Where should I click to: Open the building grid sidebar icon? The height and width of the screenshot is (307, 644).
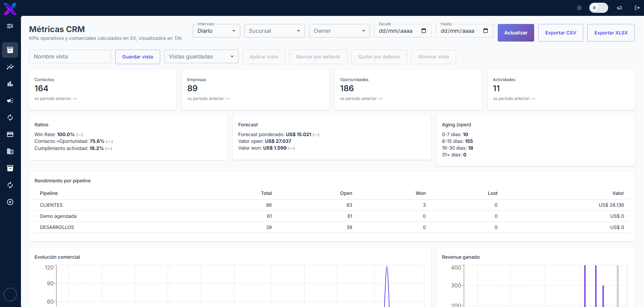point(10,151)
